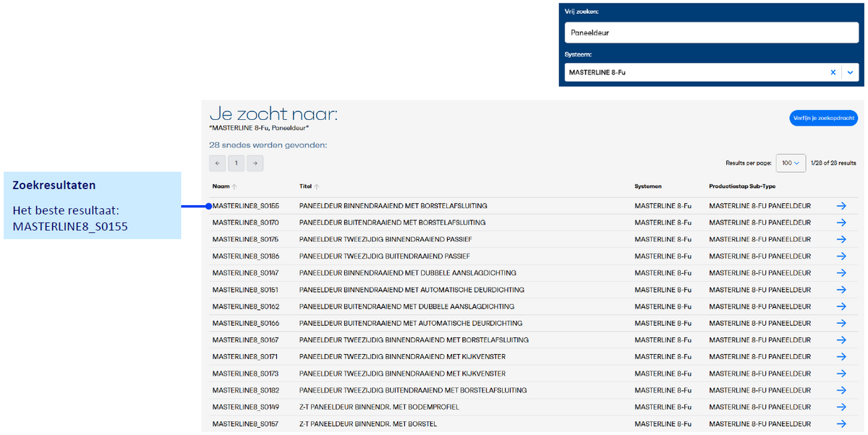Click title PANEELDEUR BINNENDRAAIEND MET DUBBELE AANSLAGDICHTING
Image resolution: width=868 pixels, height=435 pixels.
click(x=408, y=273)
